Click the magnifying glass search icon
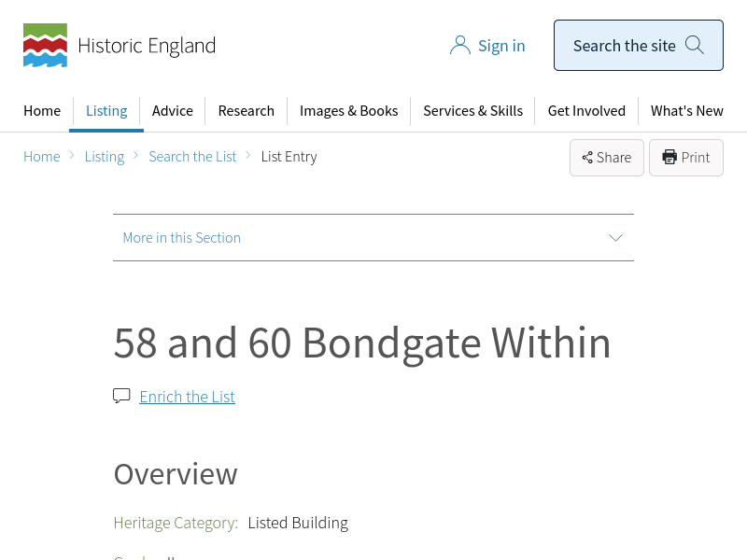The height and width of the screenshot is (560, 747). click(695, 45)
